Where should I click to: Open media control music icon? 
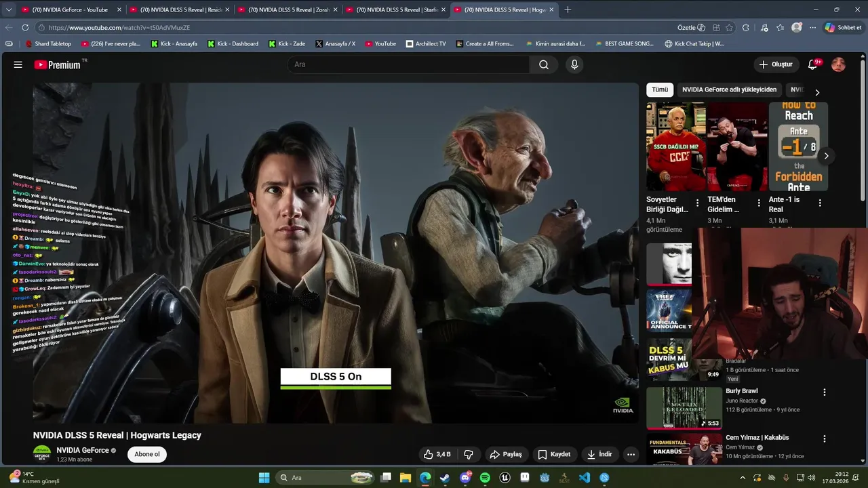coord(764,28)
